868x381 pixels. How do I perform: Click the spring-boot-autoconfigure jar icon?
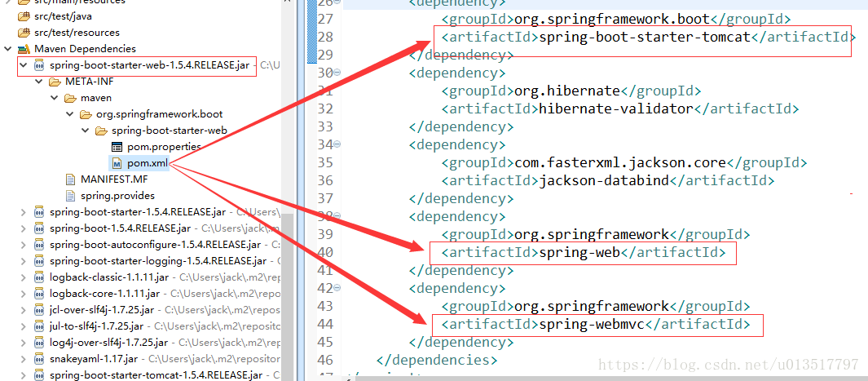click(x=39, y=245)
